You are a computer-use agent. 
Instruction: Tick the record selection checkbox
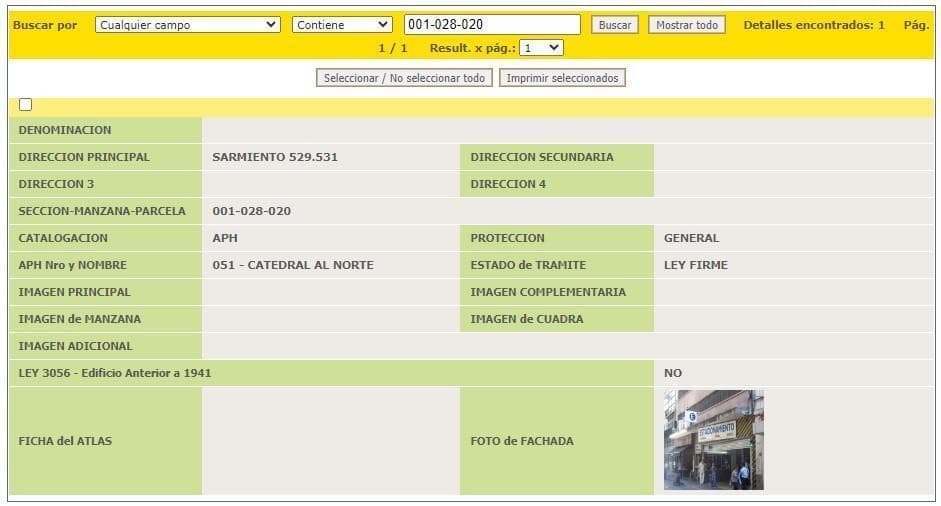click(x=25, y=105)
